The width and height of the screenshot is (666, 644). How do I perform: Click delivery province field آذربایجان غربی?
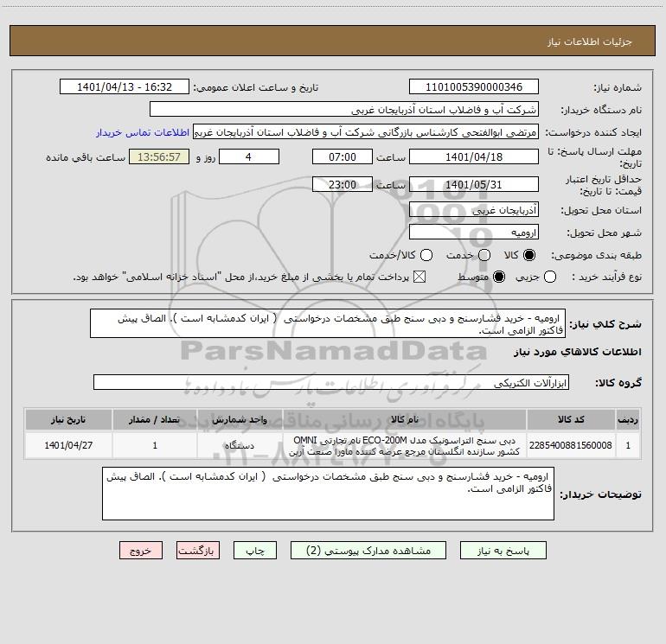pos(474,209)
